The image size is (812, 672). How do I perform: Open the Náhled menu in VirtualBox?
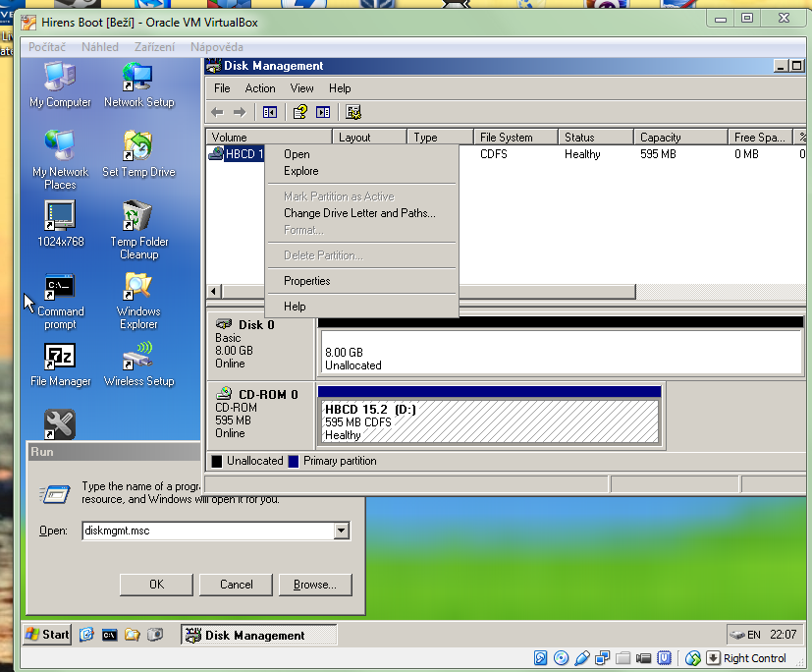tap(100, 47)
